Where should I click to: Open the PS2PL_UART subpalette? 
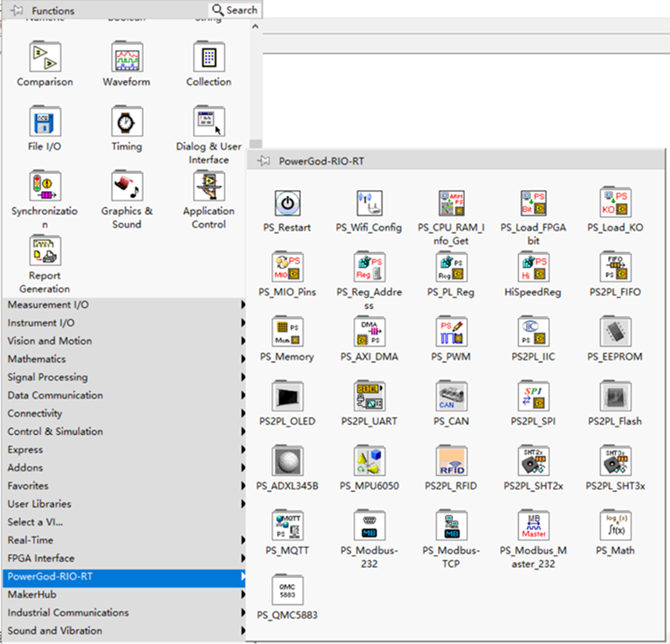click(369, 396)
